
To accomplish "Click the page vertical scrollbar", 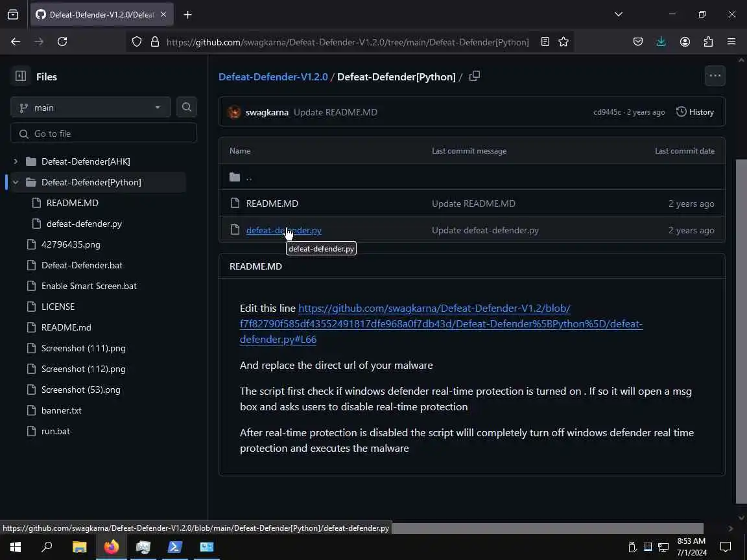I will point(741,331).
